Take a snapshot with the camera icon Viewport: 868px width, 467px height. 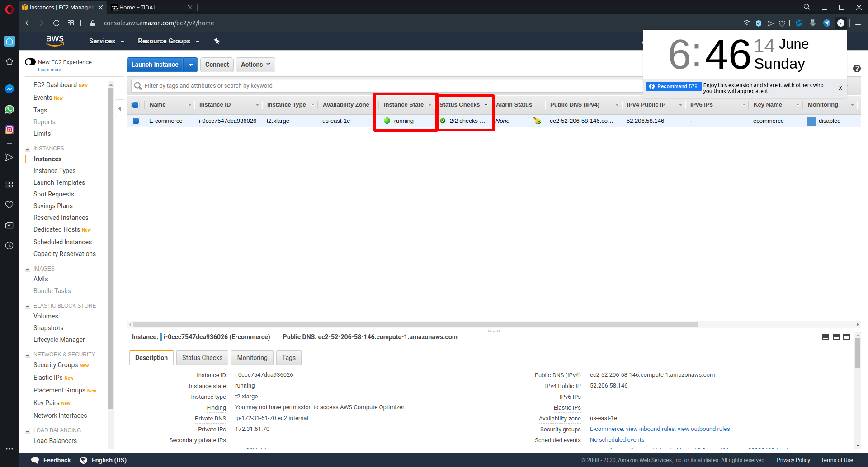pos(746,23)
